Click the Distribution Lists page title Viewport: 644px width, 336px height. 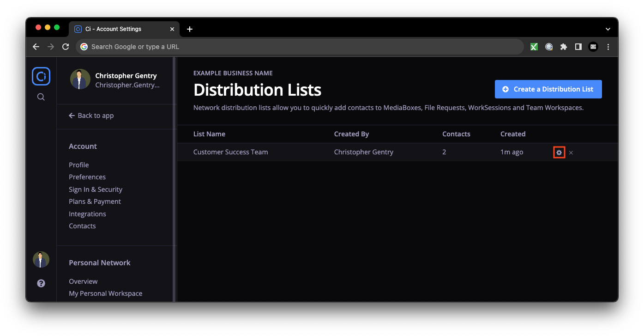point(257,90)
